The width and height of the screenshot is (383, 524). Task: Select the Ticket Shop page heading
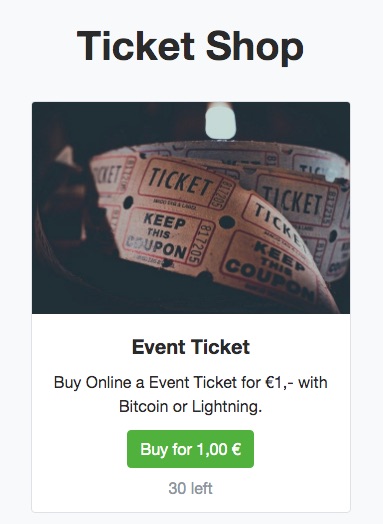coord(190,46)
